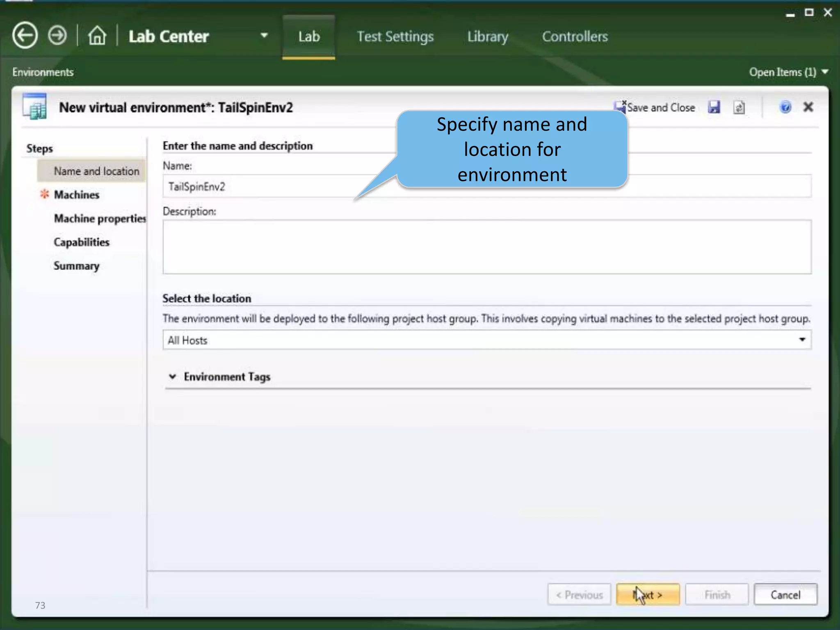Open the blue help question icon
Image resolution: width=840 pixels, height=630 pixels.
click(x=785, y=107)
